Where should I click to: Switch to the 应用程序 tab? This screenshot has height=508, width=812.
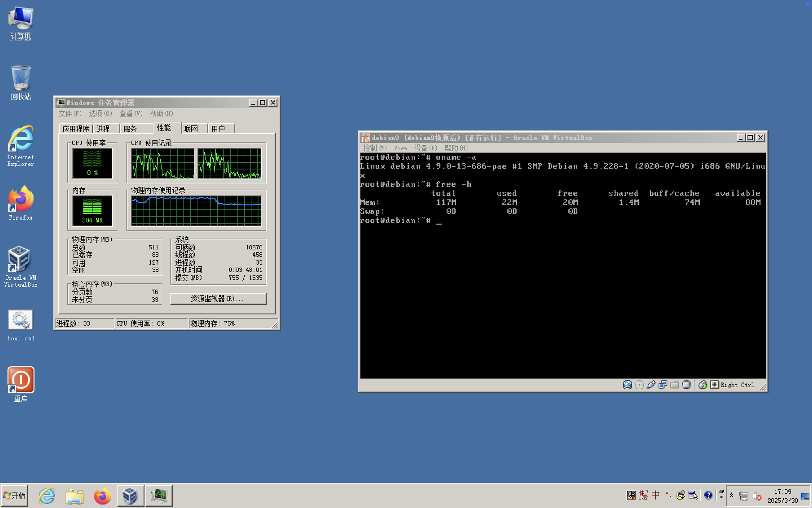pos(76,129)
